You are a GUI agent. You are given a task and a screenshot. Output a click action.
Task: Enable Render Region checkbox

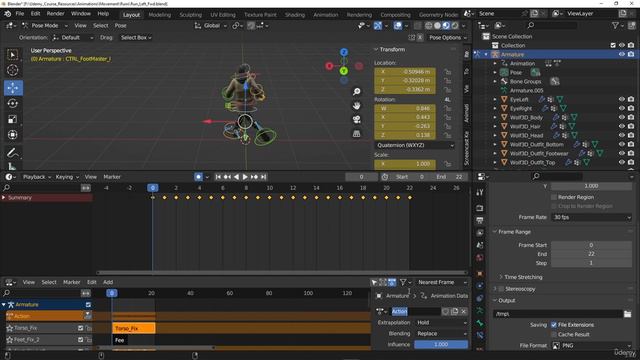(x=554, y=197)
